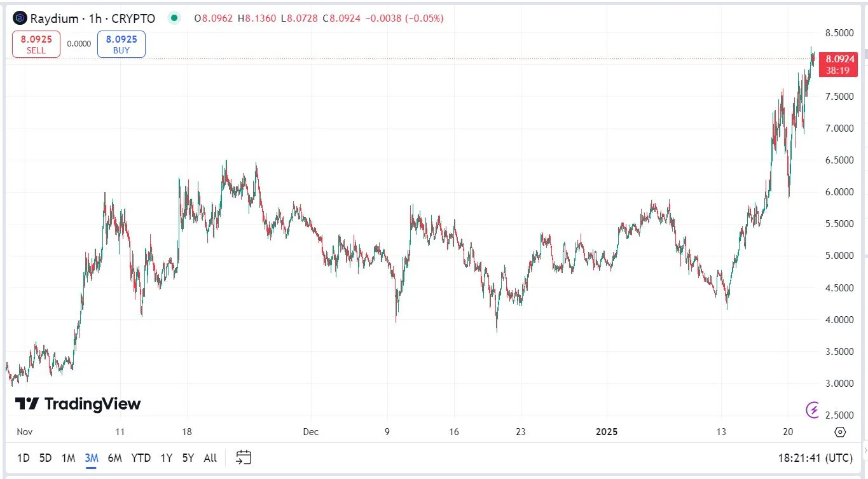The width and height of the screenshot is (868, 479).
Task: Select the 3M time range
Action: coord(91,458)
